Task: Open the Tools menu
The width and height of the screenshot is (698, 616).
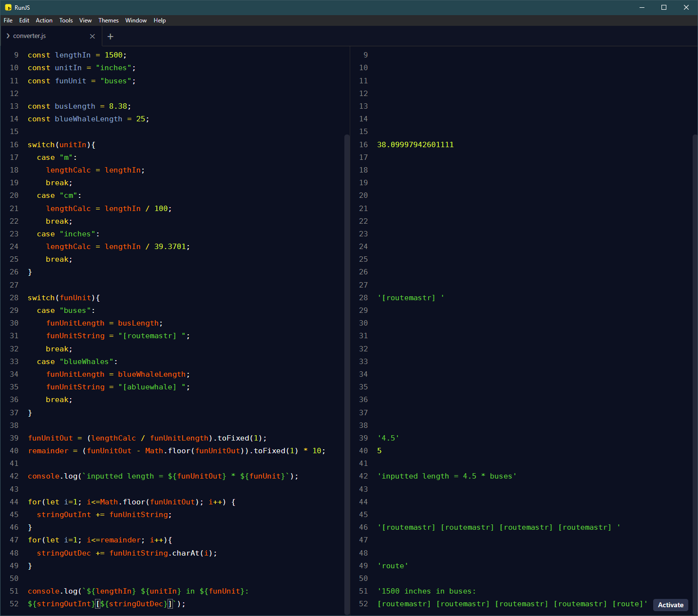Action: click(x=66, y=20)
